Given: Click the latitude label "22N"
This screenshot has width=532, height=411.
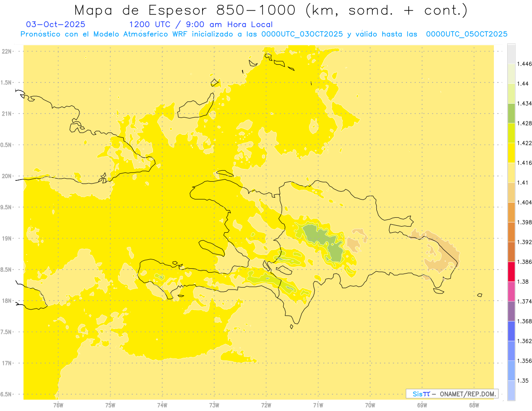Looking at the screenshot, I should (7, 51).
